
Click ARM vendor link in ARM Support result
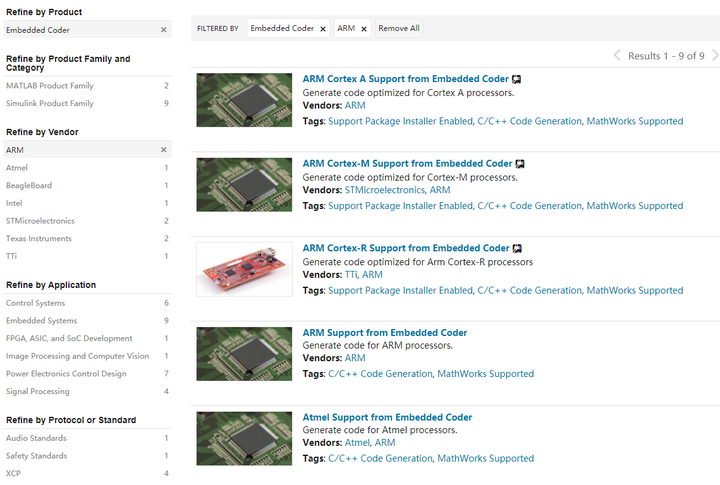click(355, 358)
